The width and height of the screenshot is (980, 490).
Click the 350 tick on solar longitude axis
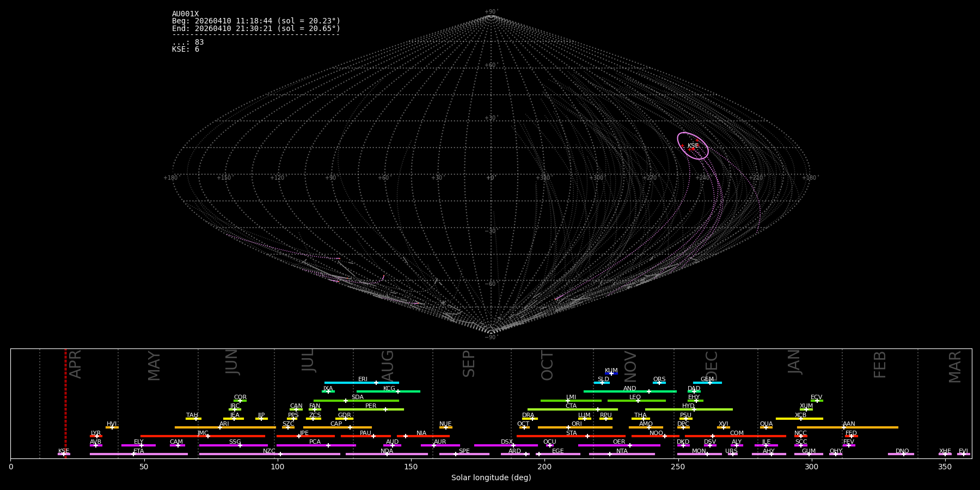945,467
